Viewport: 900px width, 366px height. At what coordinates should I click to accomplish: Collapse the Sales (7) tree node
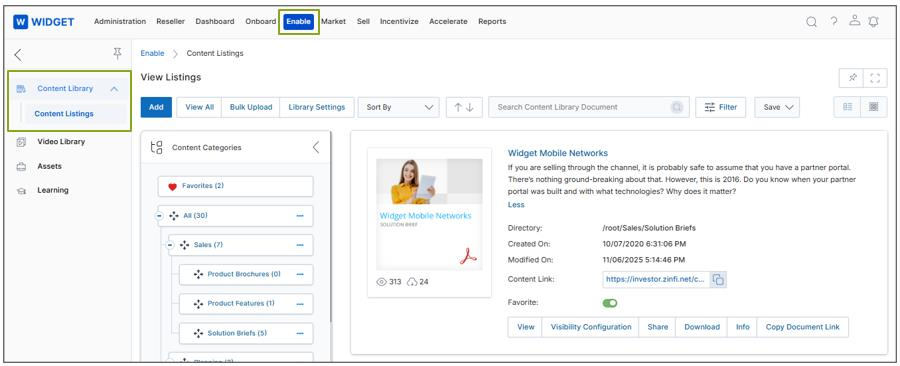coord(170,245)
